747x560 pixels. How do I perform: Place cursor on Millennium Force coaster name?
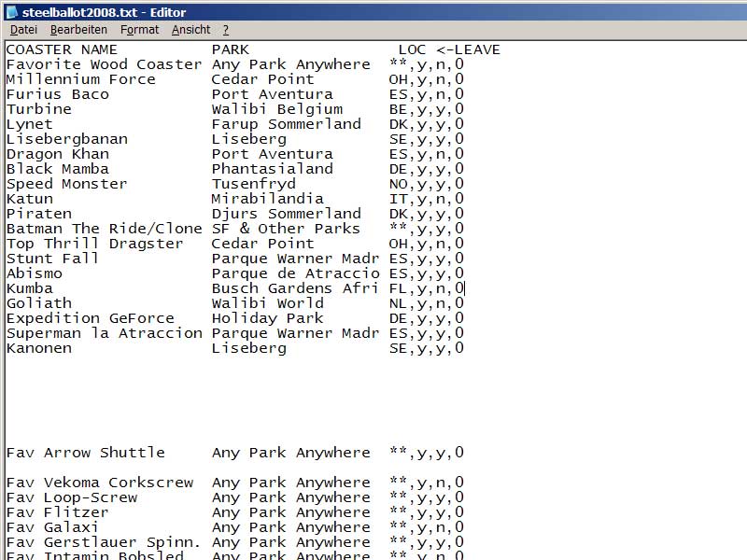point(80,79)
